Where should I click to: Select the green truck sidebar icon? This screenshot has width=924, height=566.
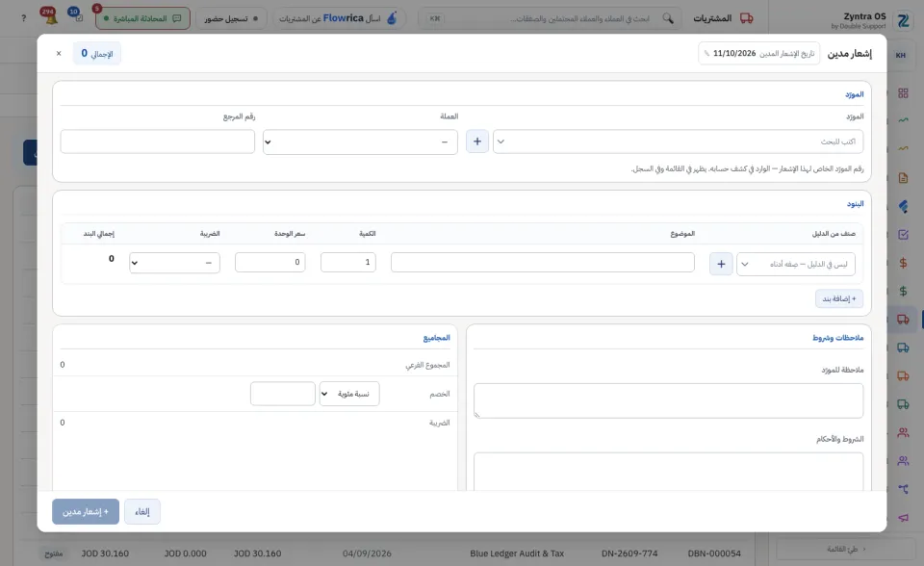[903, 404]
